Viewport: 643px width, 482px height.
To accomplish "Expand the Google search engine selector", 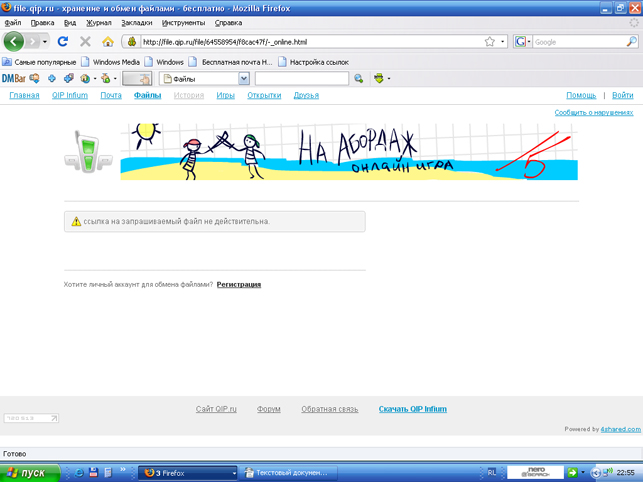I will 523,42.
